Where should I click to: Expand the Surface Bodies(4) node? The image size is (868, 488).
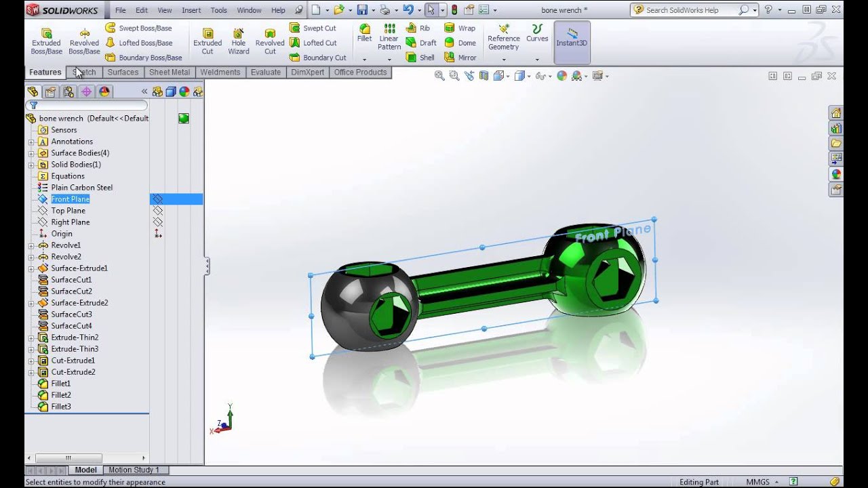coord(31,153)
